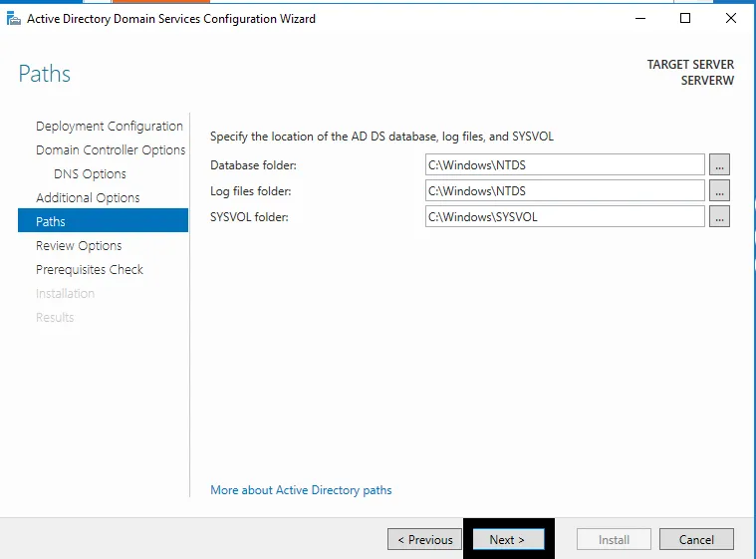Browse for the SYSVOL folder location

tap(719, 217)
